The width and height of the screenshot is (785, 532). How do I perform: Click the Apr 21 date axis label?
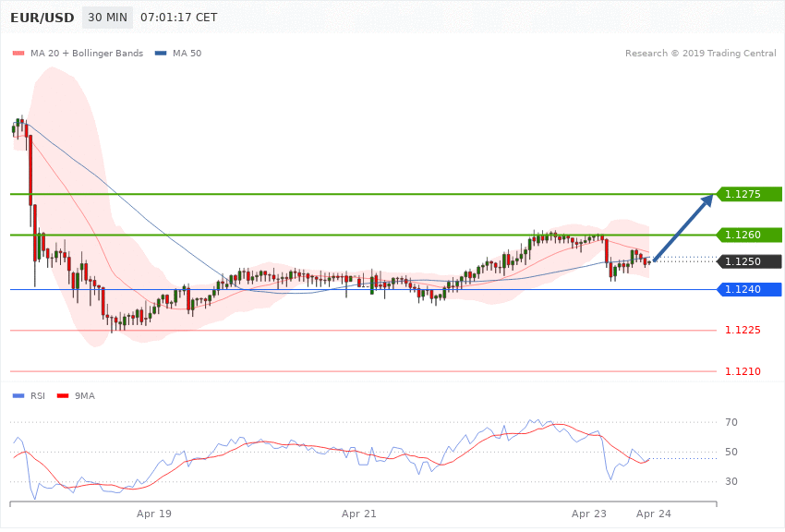(359, 514)
